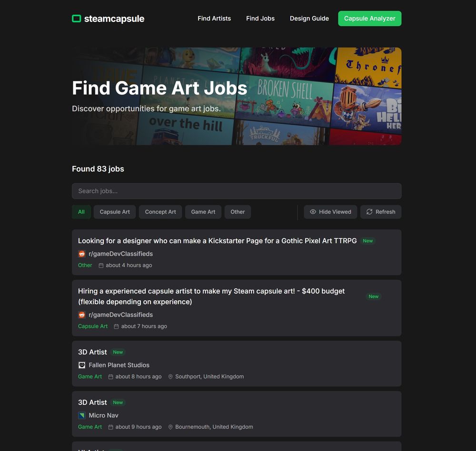Filter jobs by Concept Art
The height and width of the screenshot is (451, 476).
[x=160, y=212]
